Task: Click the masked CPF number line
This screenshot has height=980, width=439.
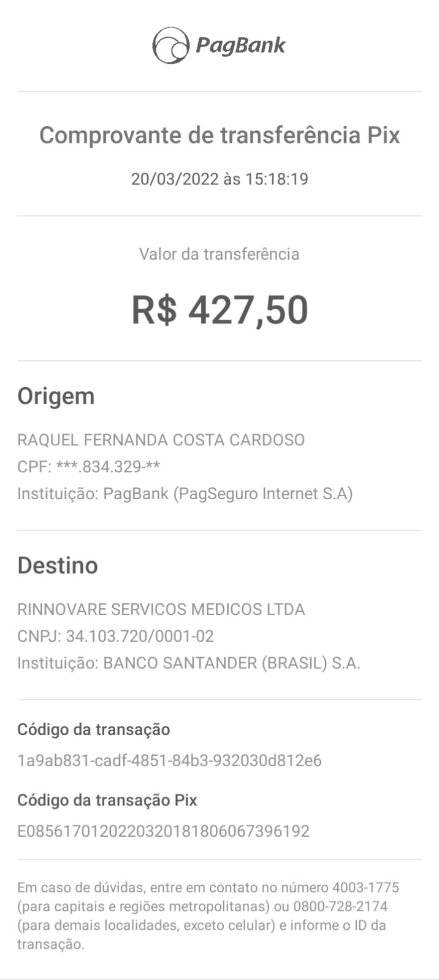Action: pos(89,467)
